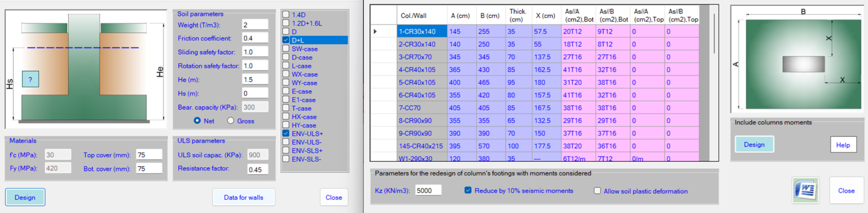
Task: Edit the Kz (KN/m3) field
Action: pyautogui.click(x=428, y=190)
